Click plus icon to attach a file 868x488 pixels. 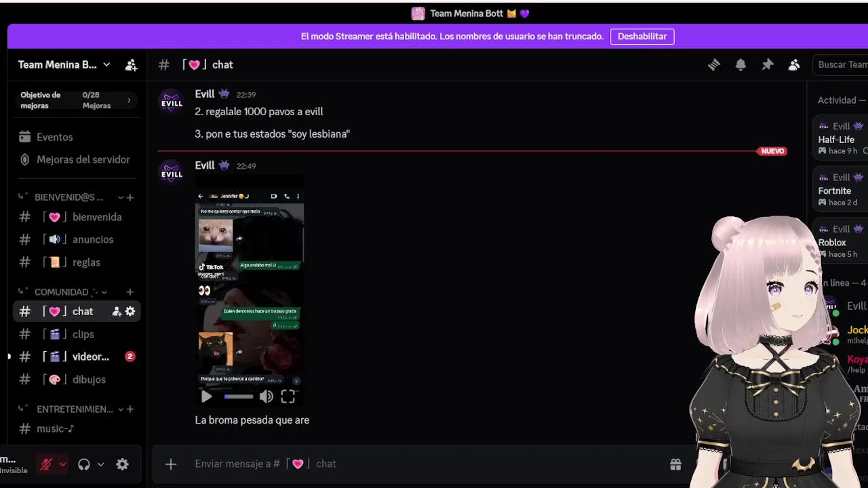coord(171,464)
